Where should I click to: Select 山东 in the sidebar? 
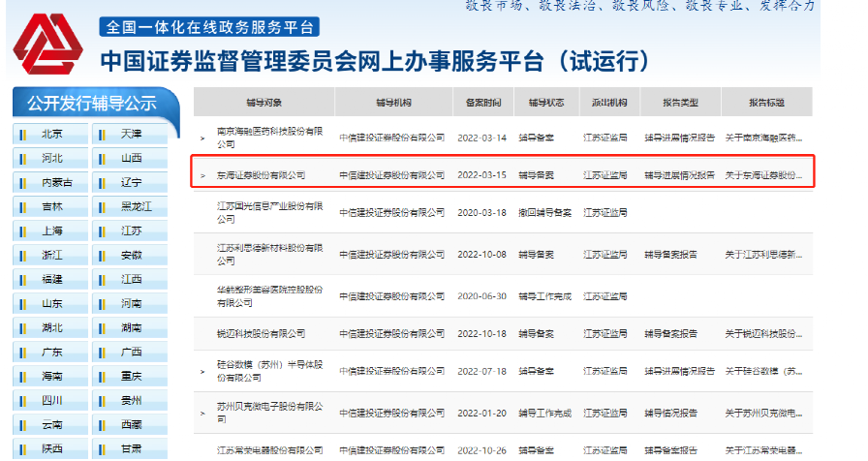pos(50,304)
